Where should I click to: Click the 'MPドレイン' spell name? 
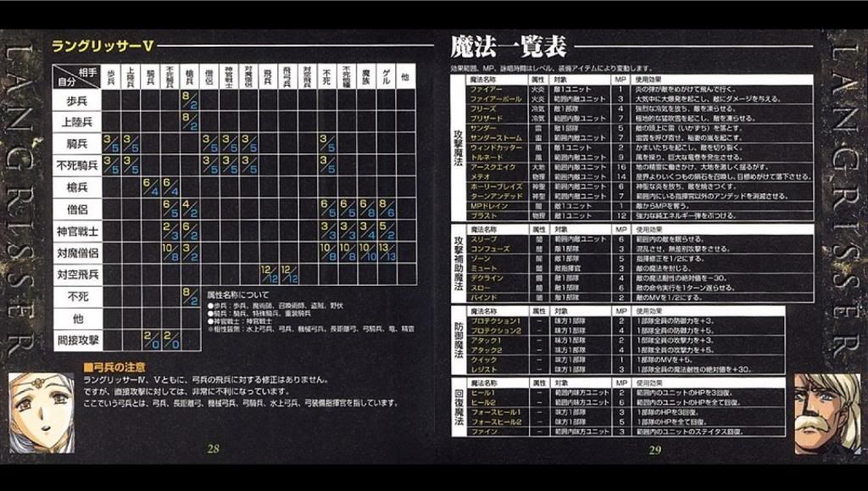point(487,206)
